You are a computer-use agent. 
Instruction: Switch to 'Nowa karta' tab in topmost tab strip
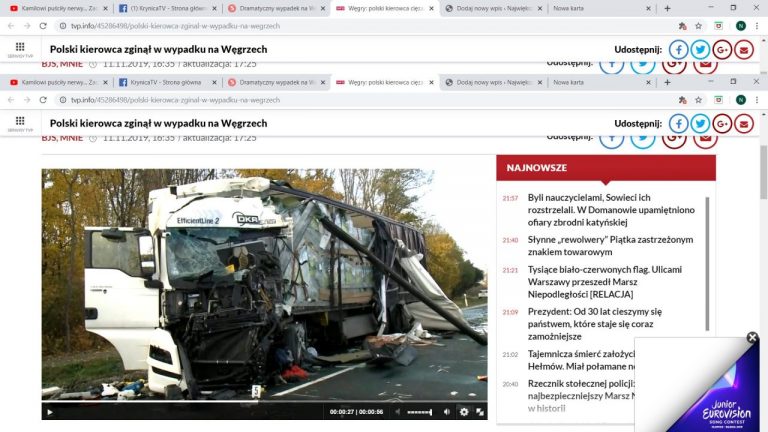click(x=568, y=8)
